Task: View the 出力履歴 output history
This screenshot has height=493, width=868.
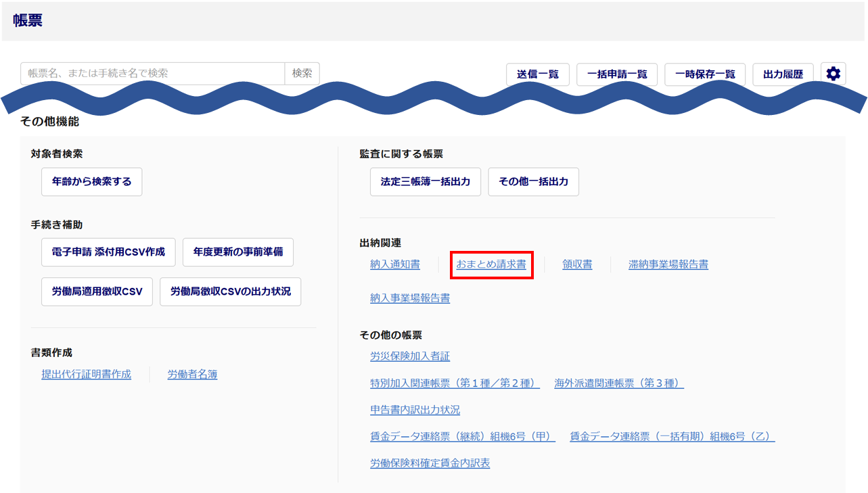Action: 783,74
